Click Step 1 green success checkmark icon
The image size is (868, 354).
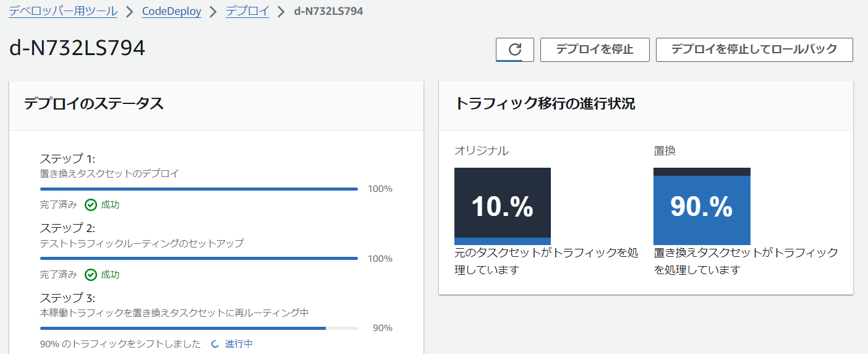91,205
